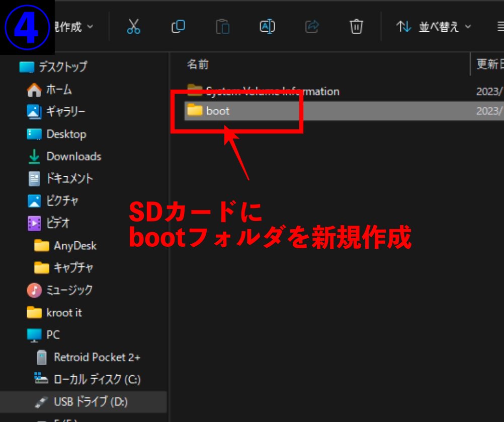Click the Paste clipboard icon
Image resolution: width=504 pixels, height=422 pixels.
tap(223, 26)
